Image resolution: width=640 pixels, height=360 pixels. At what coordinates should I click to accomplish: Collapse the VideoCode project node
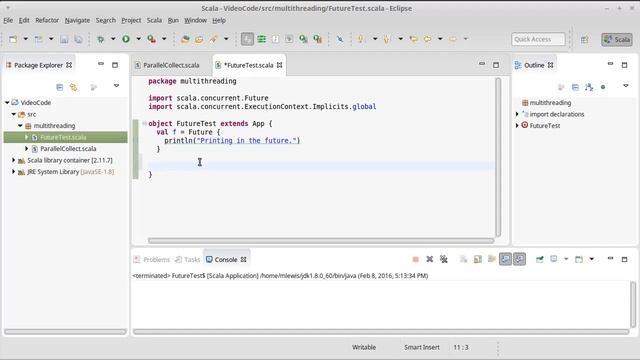[7, 102]
